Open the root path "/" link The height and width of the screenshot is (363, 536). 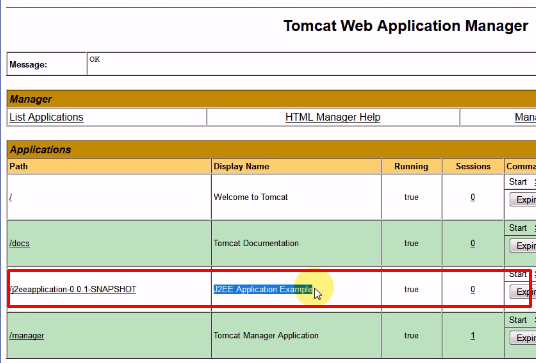pos(11,197)
